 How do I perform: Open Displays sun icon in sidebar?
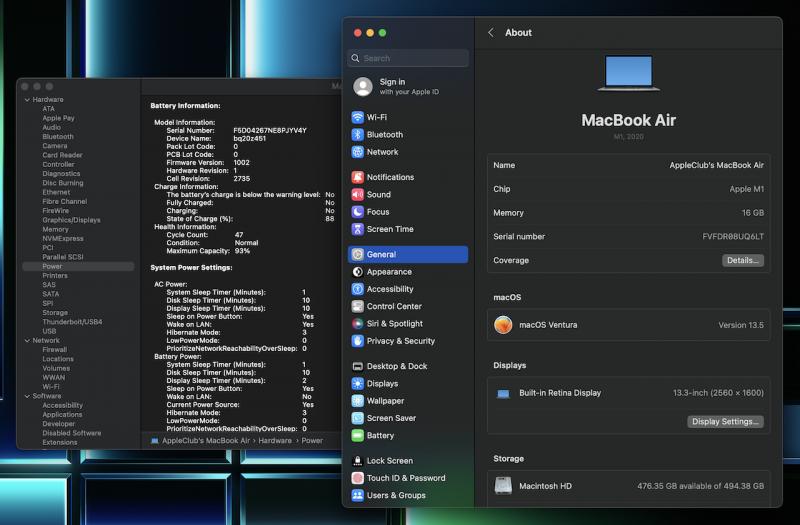[x=358, y=384]
